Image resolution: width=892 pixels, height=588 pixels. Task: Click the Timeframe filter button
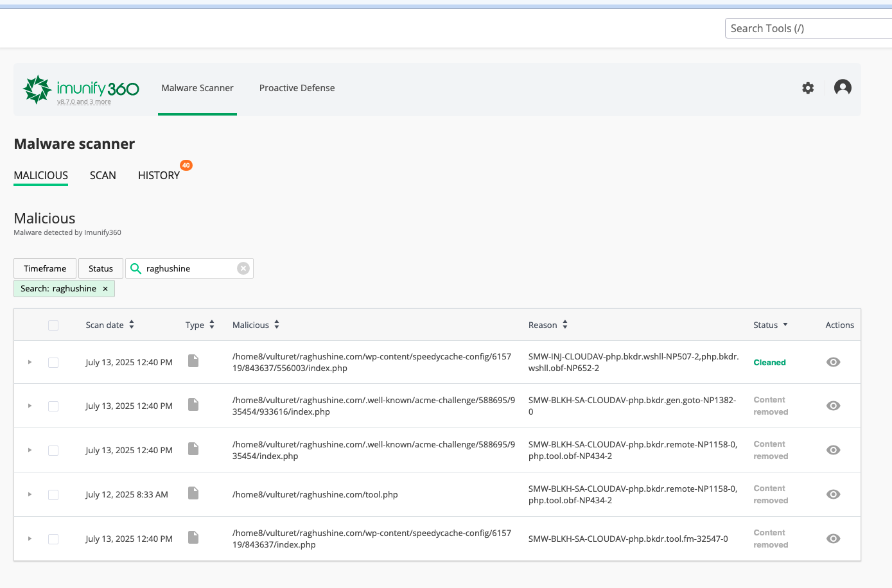pyautogui.click(x=45, y=268)
